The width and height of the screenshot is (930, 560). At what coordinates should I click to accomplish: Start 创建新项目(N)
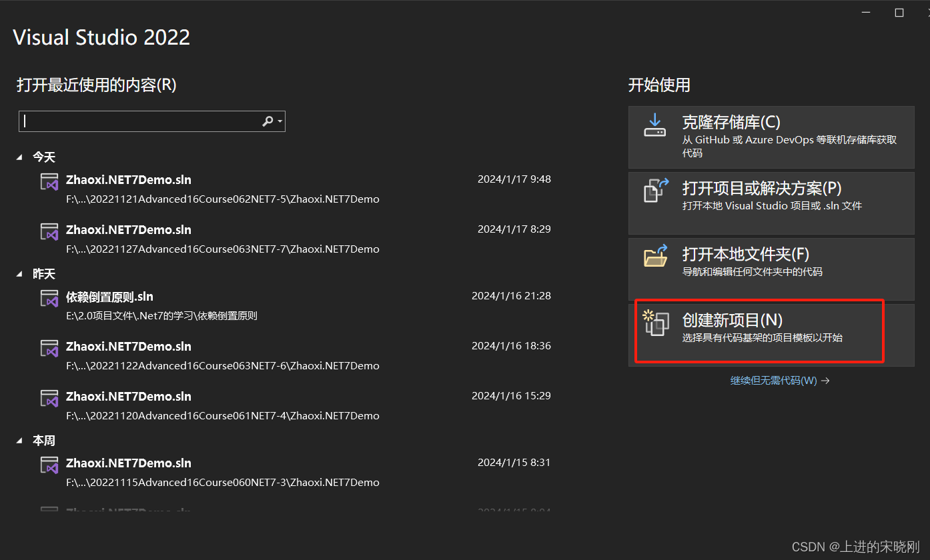771,335
